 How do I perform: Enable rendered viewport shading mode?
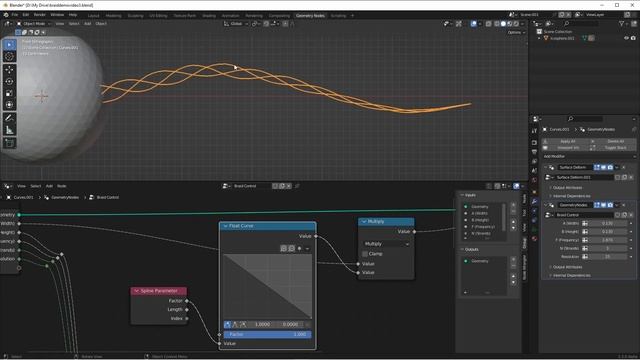[x=516, y=24]
